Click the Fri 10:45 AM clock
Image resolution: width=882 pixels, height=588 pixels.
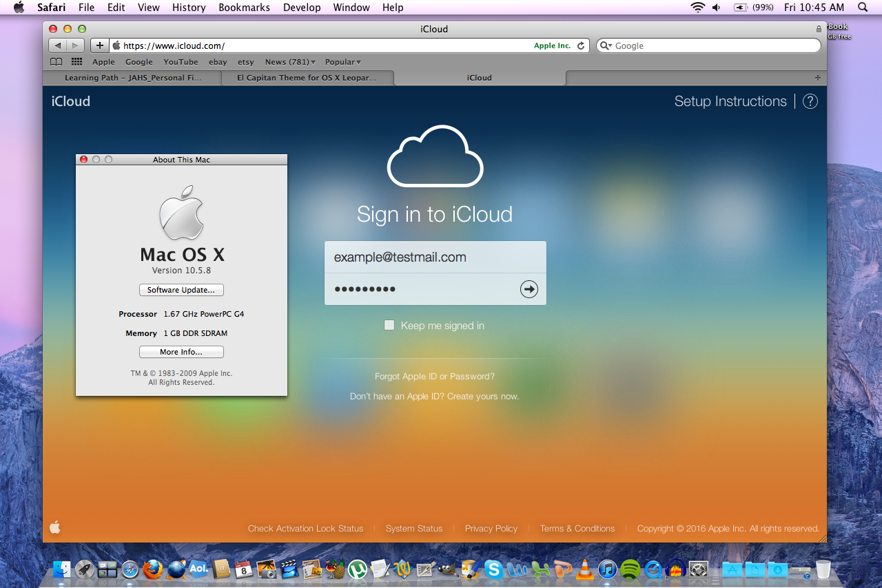point(814,8)
